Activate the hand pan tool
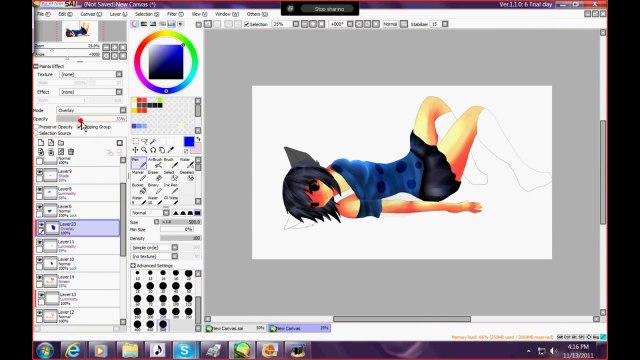 162,150
